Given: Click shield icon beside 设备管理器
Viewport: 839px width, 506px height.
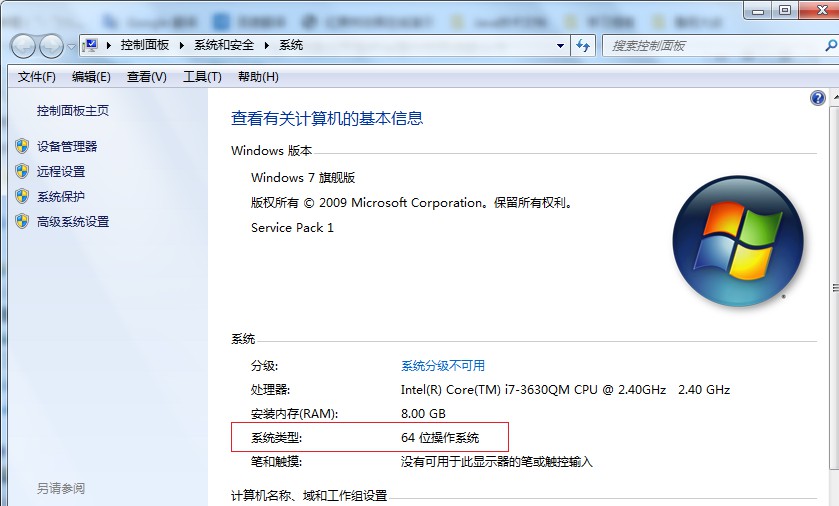Looking at the screenshot, I should pyautogui.click(x=22, y=146).
